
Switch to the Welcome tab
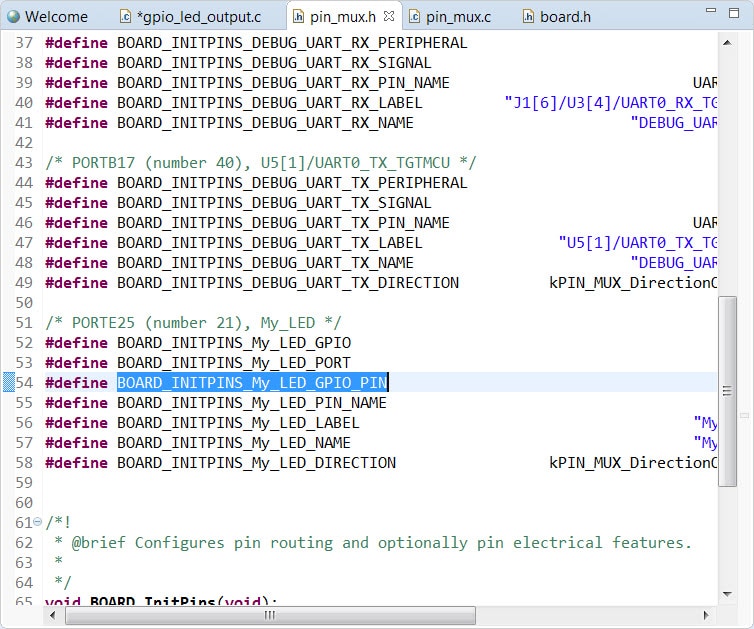[x=55, y=16]
